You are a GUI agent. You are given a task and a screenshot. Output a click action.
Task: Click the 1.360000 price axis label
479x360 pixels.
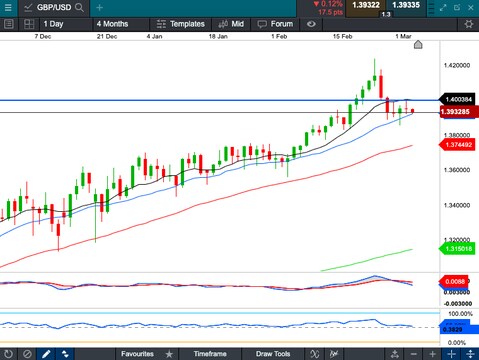click(x=457, y=170)
